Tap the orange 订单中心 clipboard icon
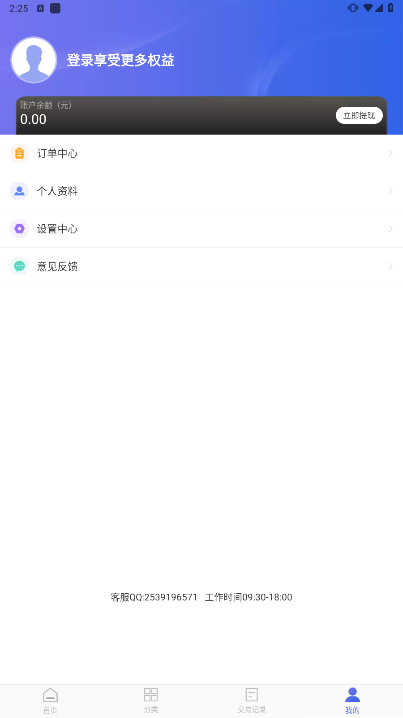This screenshot has height=718, width=403. pyautogui.click(x=19, y=153)
